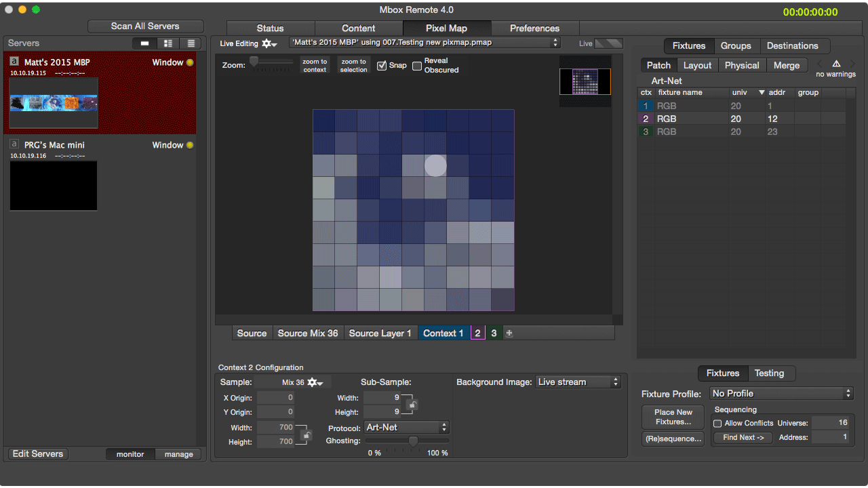Select PRG's Mac mini server thumbnail

tap(54, 185)
